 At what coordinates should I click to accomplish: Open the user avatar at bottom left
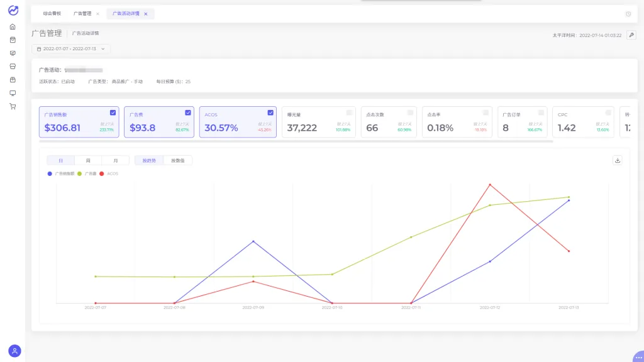pos(14,351)
